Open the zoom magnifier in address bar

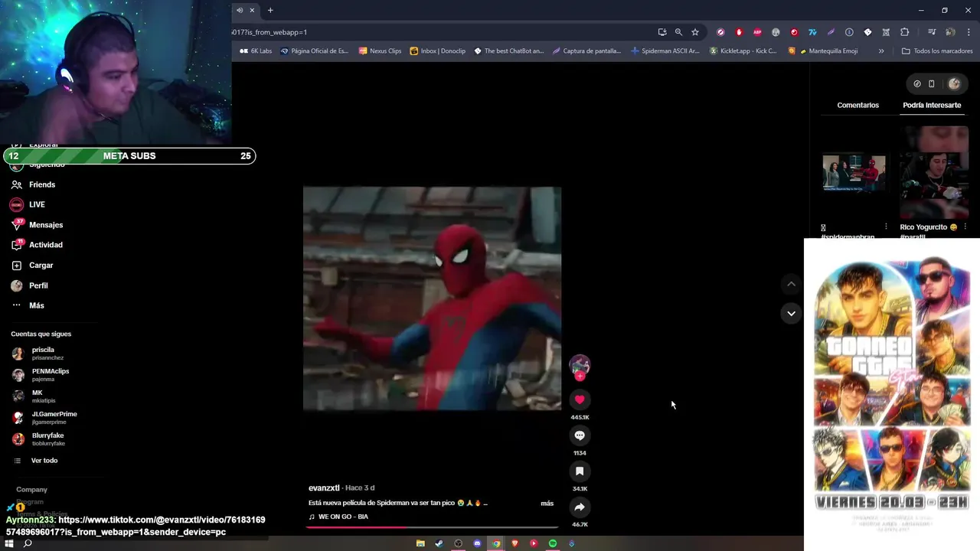coord(678,32)
